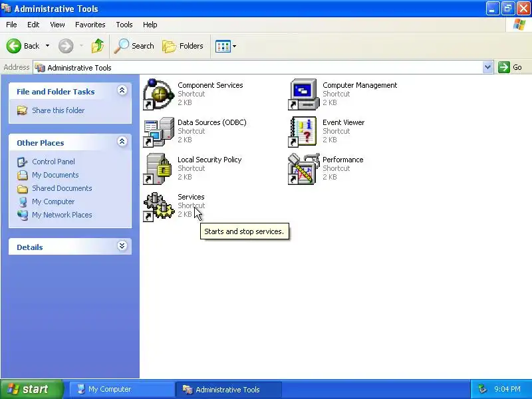Open the Favorites menu
The height and width of the screenshot is (399, 532).
click(90, 25)
